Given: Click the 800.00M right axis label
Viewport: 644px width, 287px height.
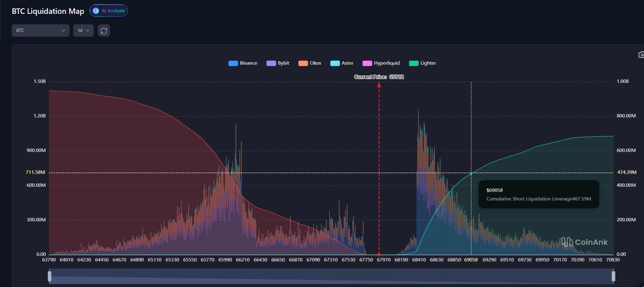Looking at the screenshot, I should (627, 116).
